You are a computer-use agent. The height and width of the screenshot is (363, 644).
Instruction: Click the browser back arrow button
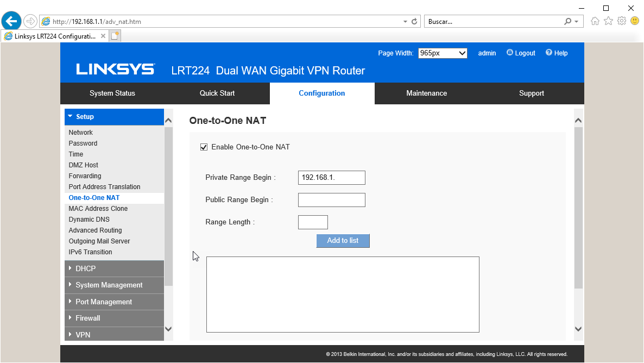click(11, 21)
